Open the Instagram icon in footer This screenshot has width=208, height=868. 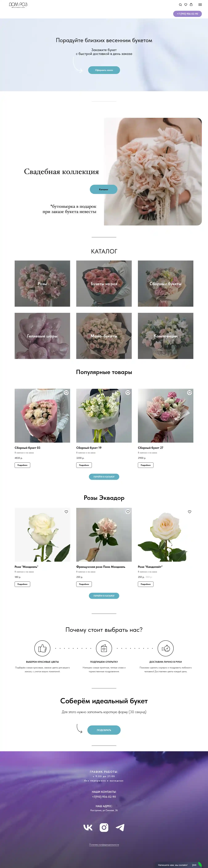coord(104,827)
